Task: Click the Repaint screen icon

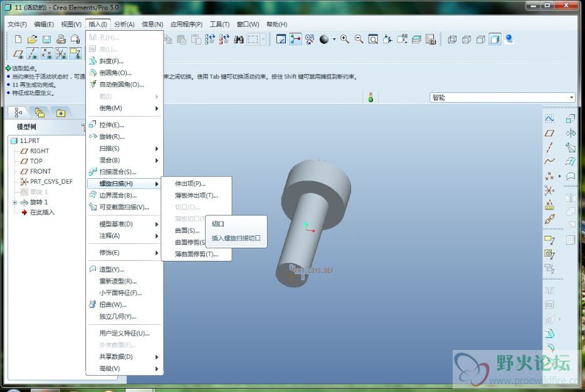Action: click(x=281, y=39)
